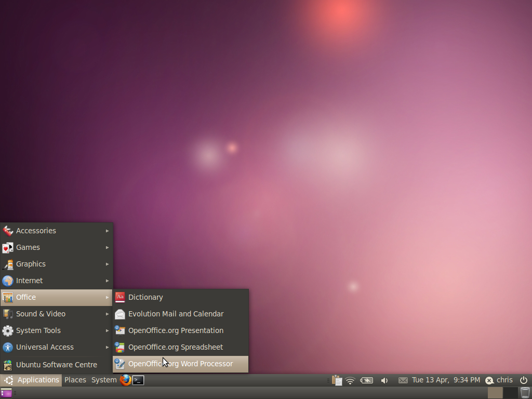Click the Games playing cards icon
Viewport: 532px width, 399px height.
click(7, 248)
